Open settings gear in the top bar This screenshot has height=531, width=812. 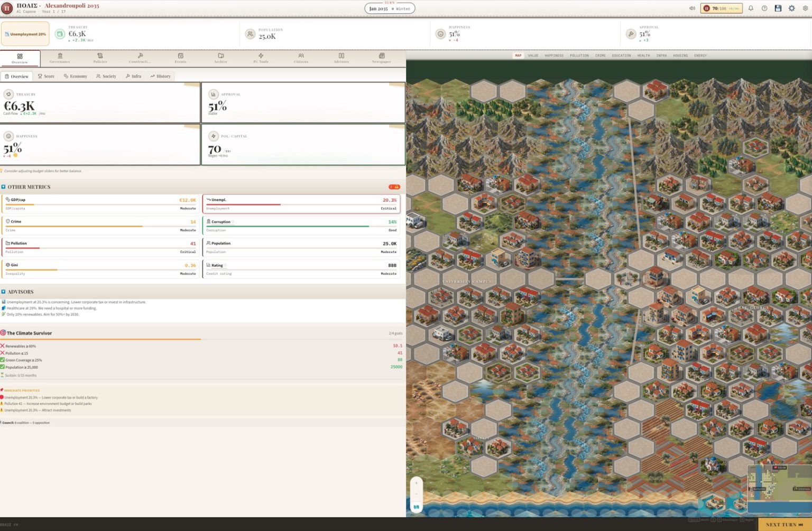coord(792,8)
